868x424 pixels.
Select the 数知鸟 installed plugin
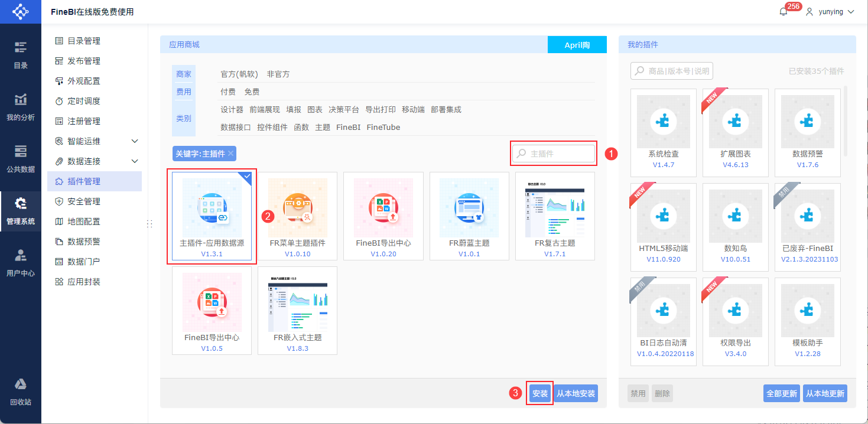coord(736,227)
